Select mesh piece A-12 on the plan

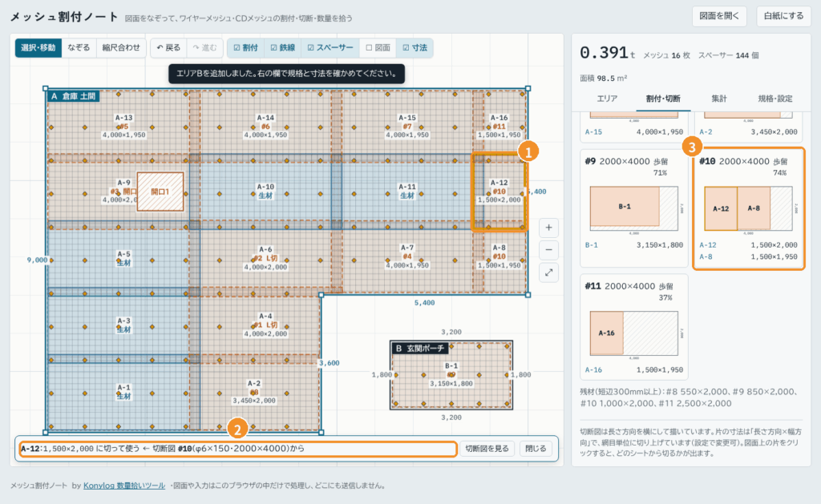pos(499,191)
